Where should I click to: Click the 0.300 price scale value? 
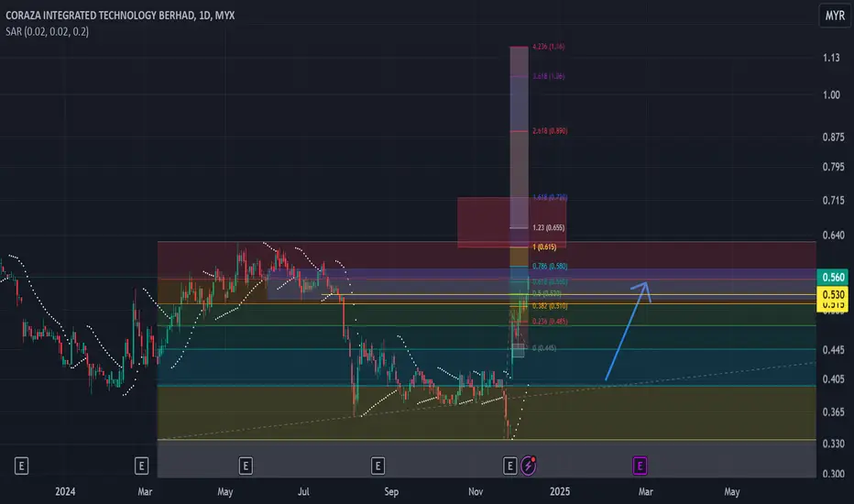click(833, 474)
